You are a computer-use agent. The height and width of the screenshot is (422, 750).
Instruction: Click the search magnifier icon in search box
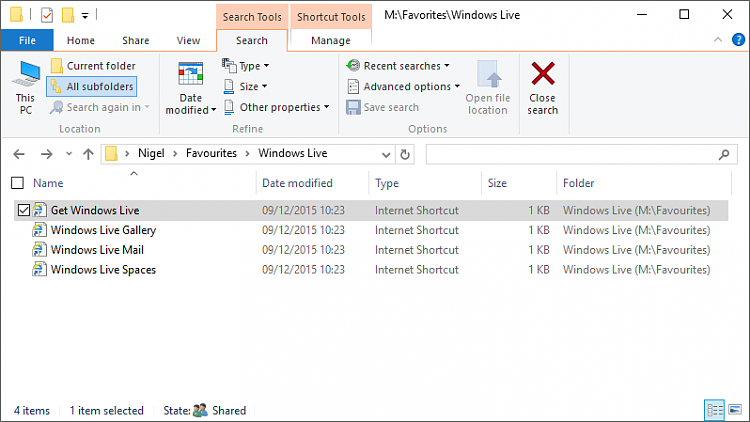(x=724, y=154)
